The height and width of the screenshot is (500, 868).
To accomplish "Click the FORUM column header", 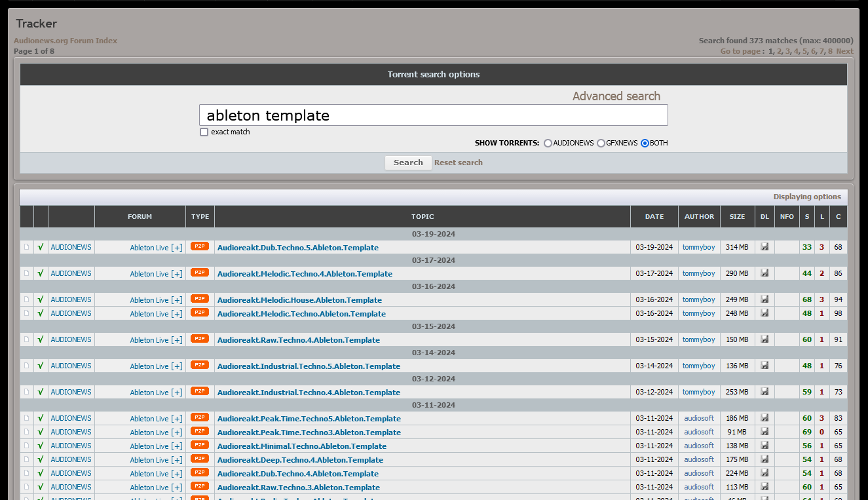I will click(140, 217).
